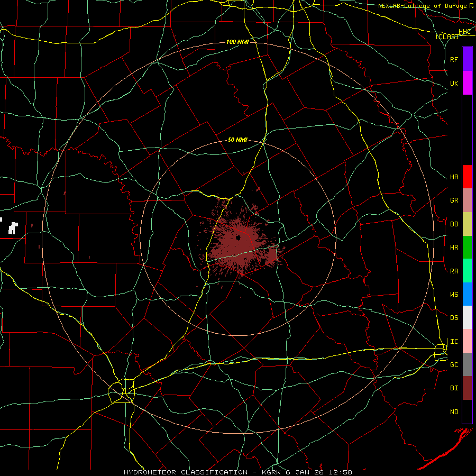Click the UK legend label

point(454,83)
